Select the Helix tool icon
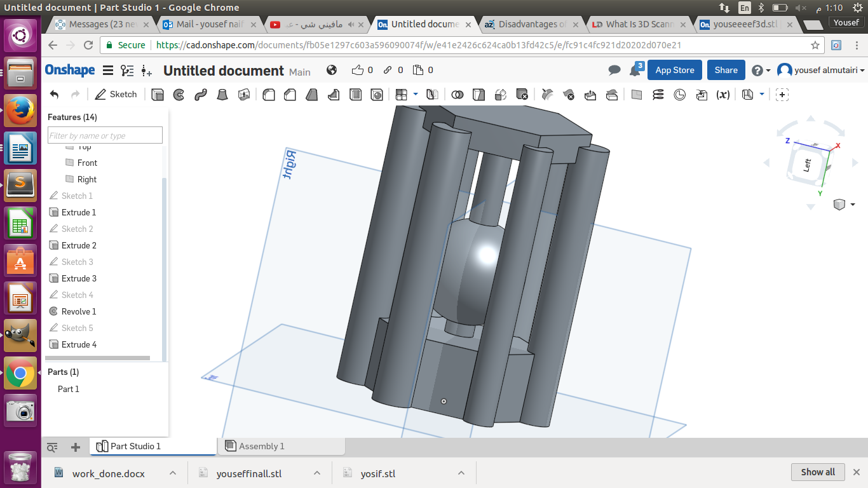The width and height of the screenshot is (868, 488). coord(658,95)
